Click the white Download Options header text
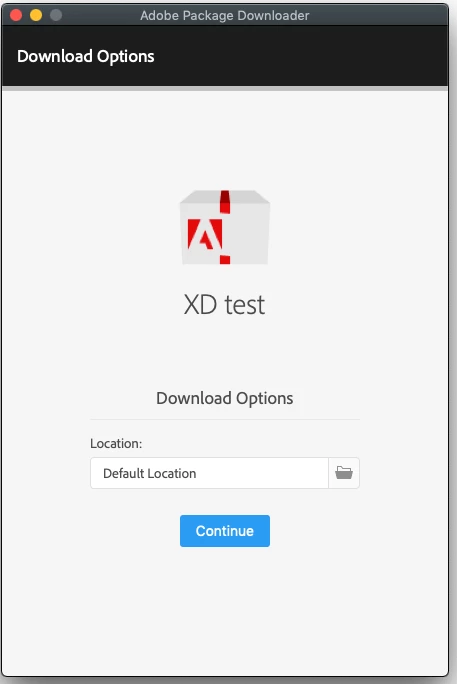 tap(85, 56)
